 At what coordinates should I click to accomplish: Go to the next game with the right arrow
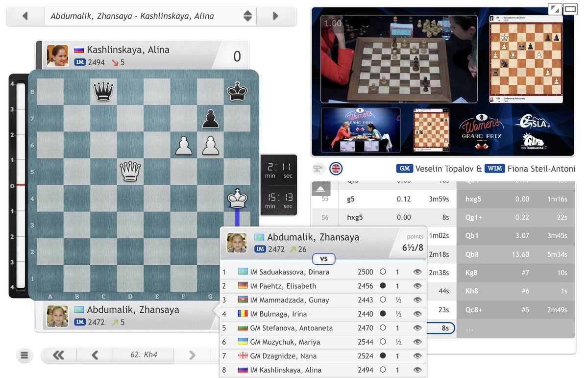coord(276,16)
